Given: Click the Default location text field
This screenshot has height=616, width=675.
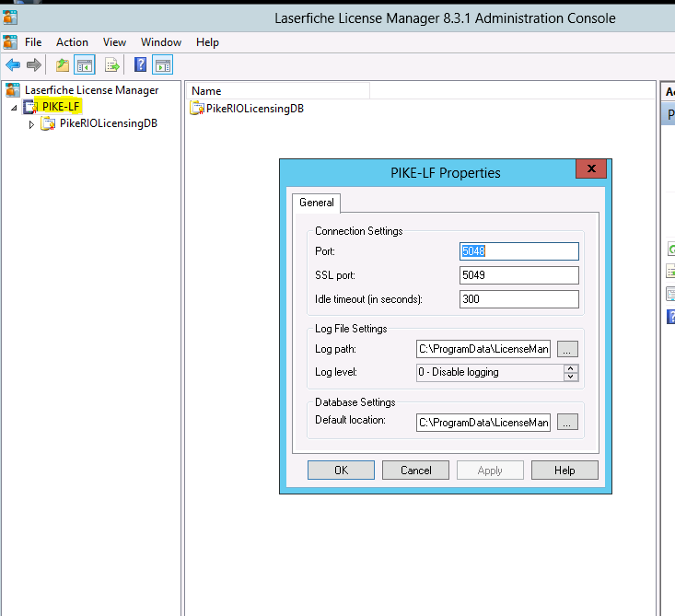Looking at the screenshot, I should [483, 423].
